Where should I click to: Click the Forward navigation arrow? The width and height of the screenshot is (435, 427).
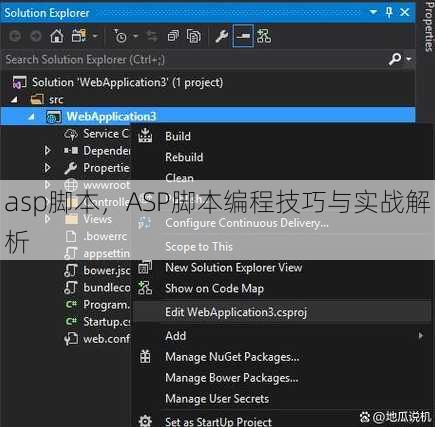point(36,36)
